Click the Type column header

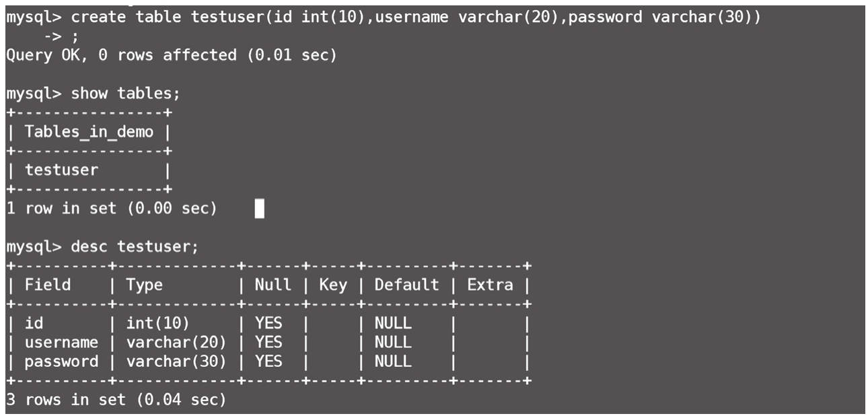point(145,285)
